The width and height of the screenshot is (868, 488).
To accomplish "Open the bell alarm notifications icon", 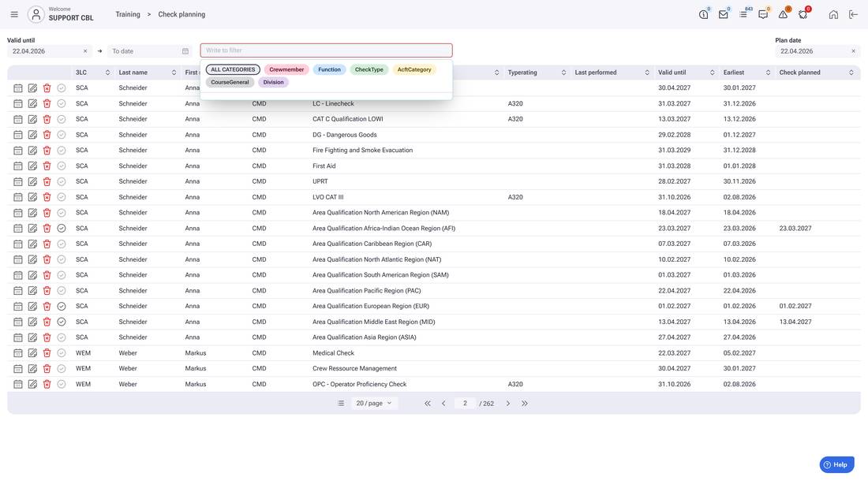I will [803, 14].
